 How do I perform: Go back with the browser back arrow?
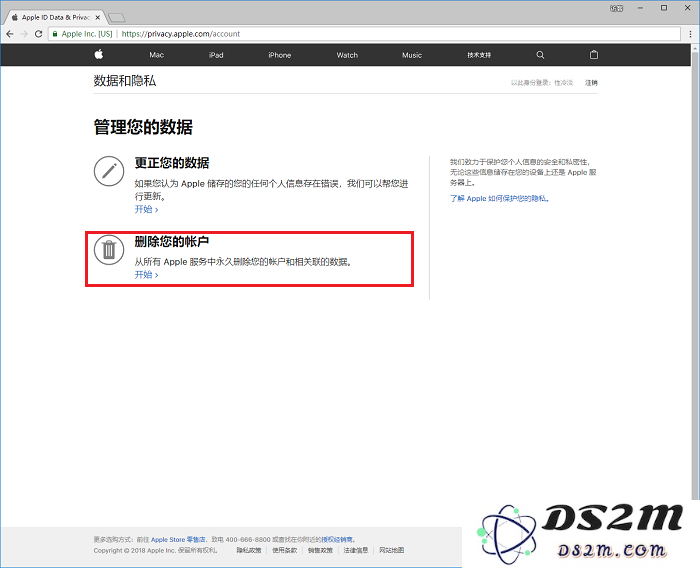[10, 34]
